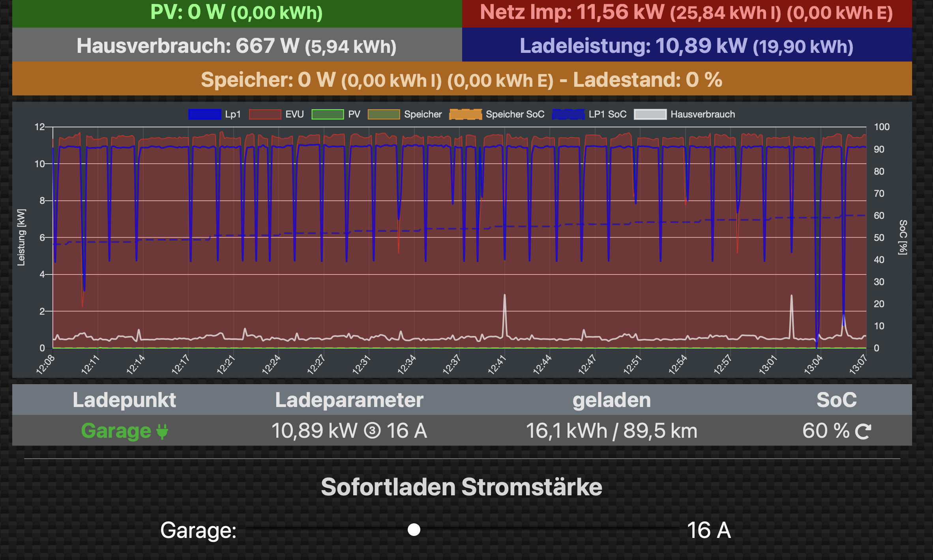The height and width of the screenshot is (560, 933).
Task: Click the green plug icon next to Garage
Action: click(x=162, y=431)
